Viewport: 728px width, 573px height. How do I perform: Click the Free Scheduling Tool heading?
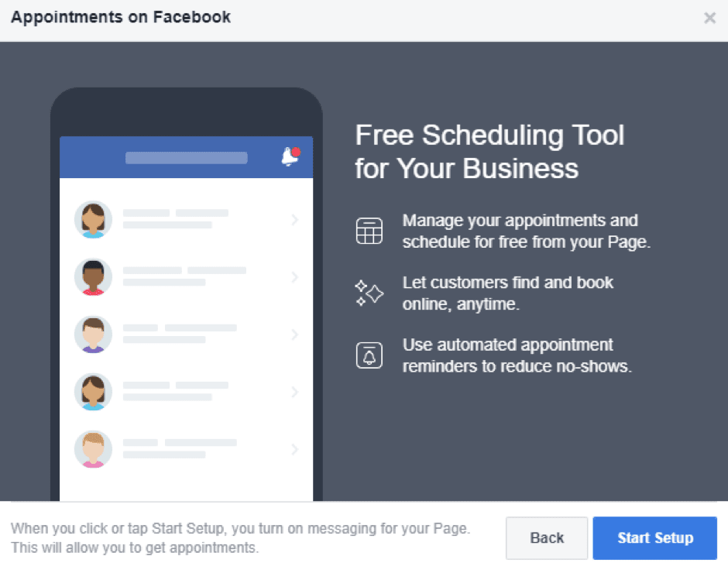[489, 152]
